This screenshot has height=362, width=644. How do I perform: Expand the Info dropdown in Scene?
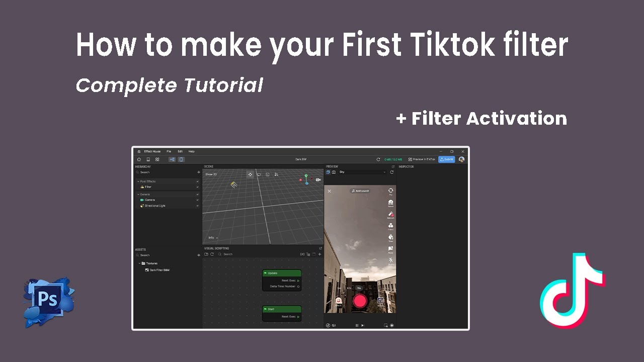click(x=213, y=238)
